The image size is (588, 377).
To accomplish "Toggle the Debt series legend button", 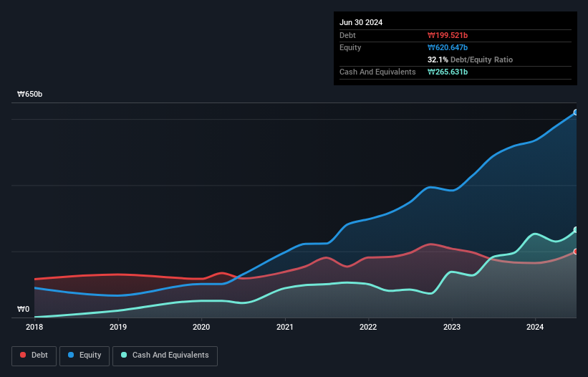I will [34, 355].
